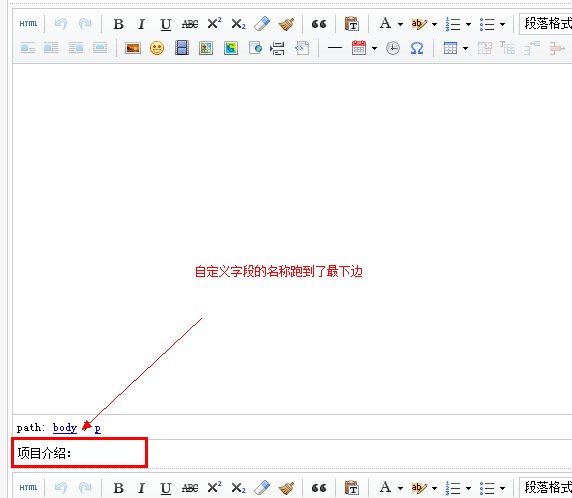Viewport: 572px width, 498px height.
Task: Open the insert table dropdown menu
Action: tap(465, 48)
